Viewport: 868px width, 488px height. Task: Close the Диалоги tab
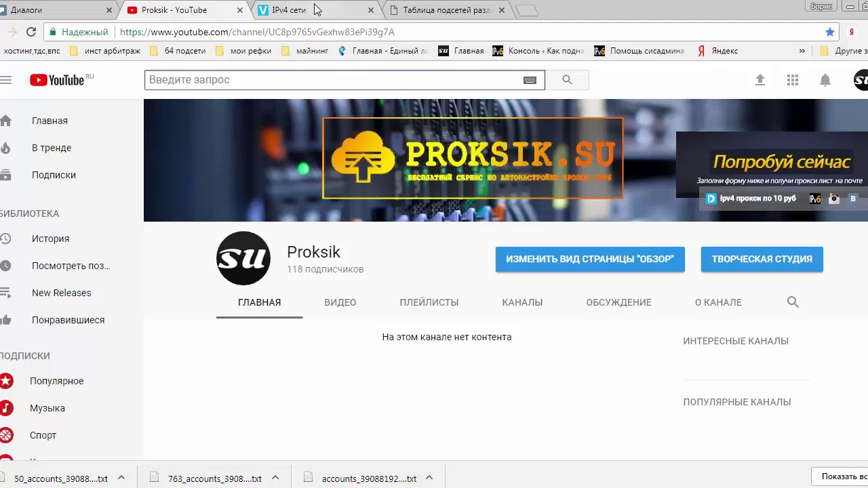[x=109, y=10]
